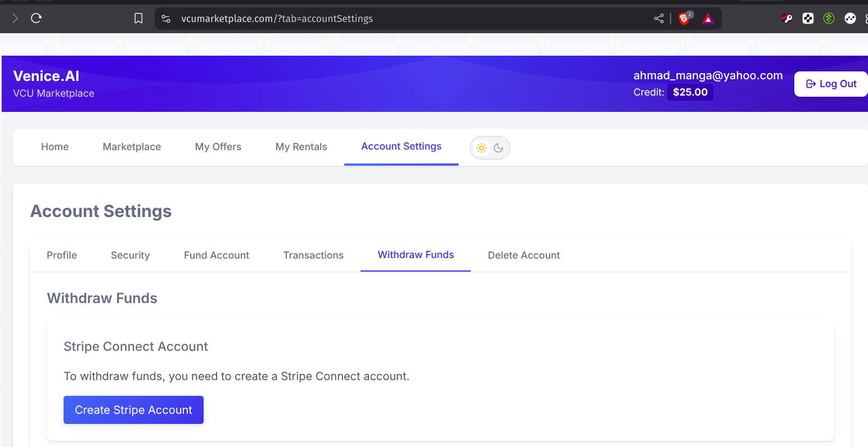
Task: Open Brave Rewards triangle icon
Action: point(708,19)
